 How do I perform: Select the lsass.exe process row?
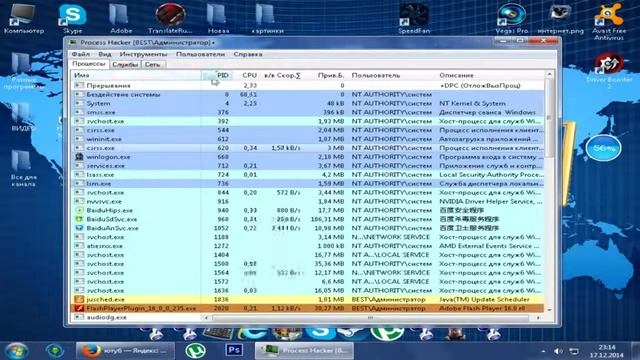pos(308,175)
